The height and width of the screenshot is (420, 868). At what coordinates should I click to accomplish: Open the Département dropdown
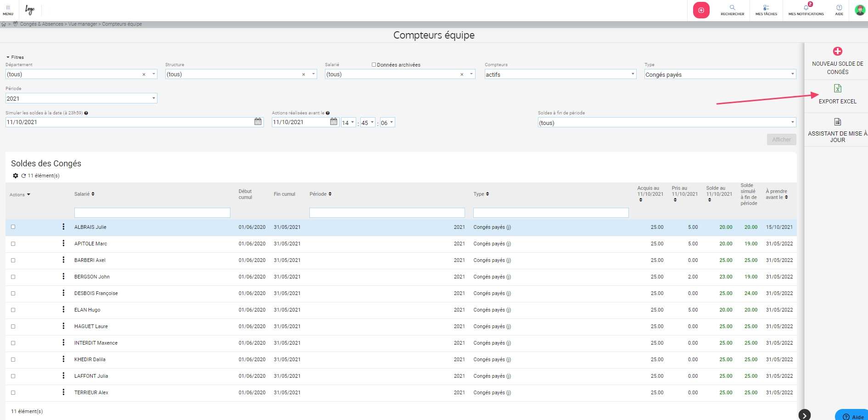click(154, 74)
